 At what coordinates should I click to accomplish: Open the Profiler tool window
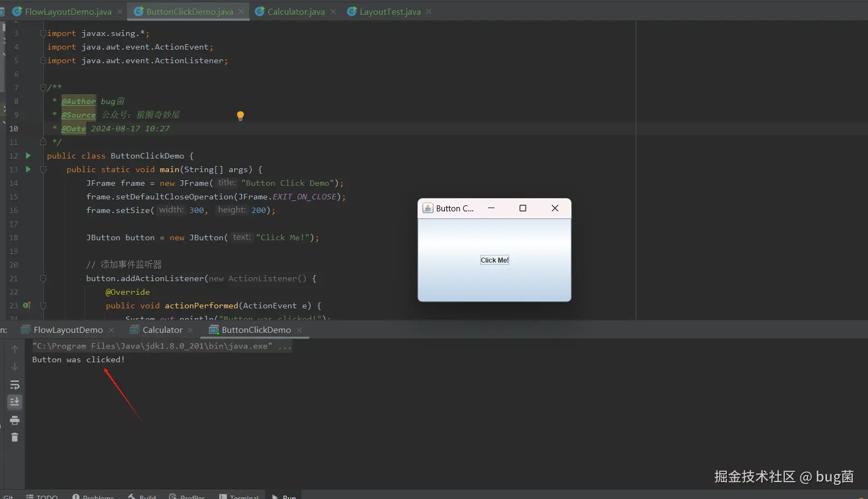pos(187,496)
